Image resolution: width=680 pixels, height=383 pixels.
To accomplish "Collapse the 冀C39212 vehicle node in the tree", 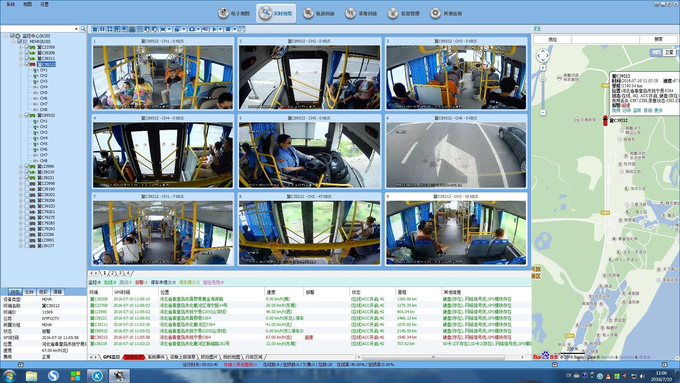I will 21,64.
